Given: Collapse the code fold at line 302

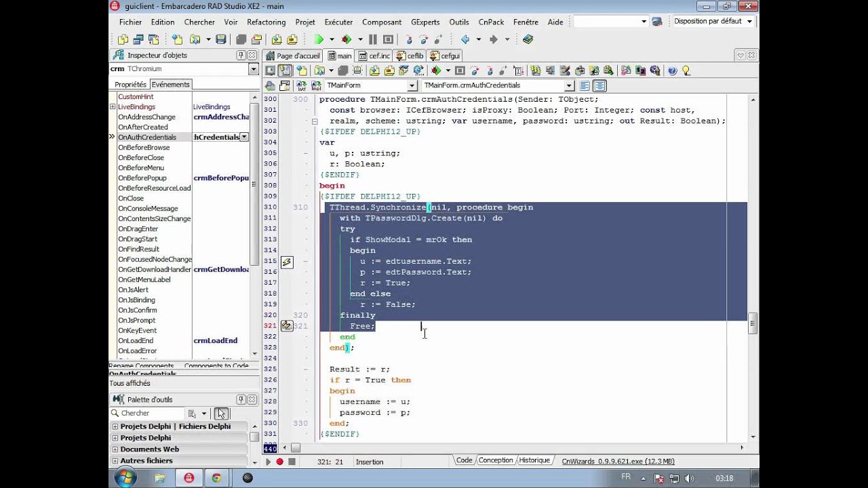Looking at the screenshot, I should [x=315, y=121].
